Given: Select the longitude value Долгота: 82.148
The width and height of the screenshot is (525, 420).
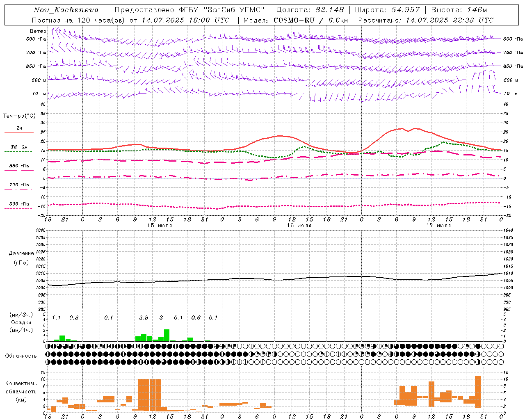Looking at the screenshot, I should [310, 10].
